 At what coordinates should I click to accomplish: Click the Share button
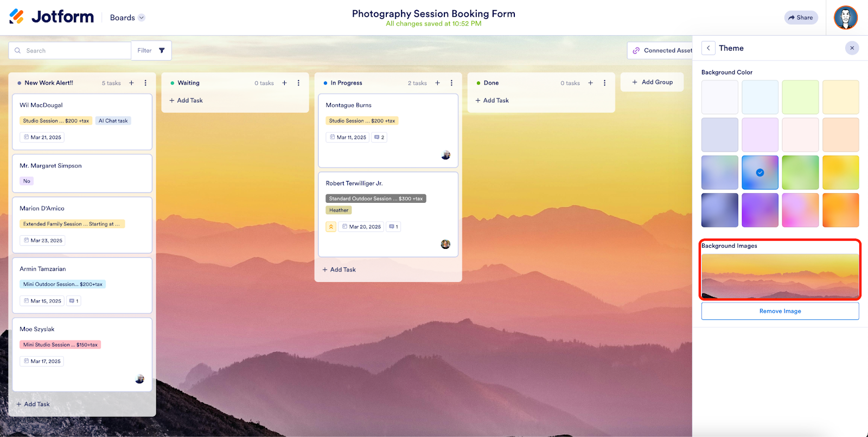801,17
